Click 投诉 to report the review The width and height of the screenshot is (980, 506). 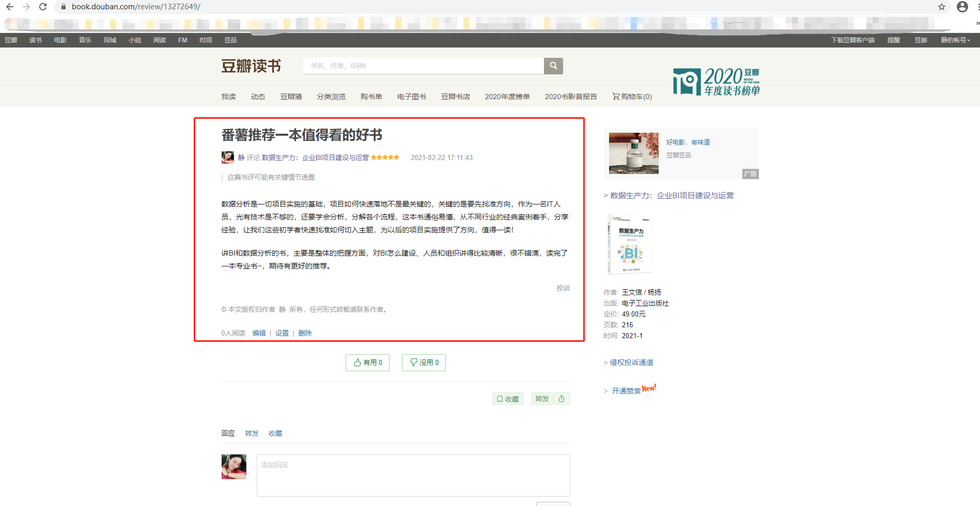point(563,288)
